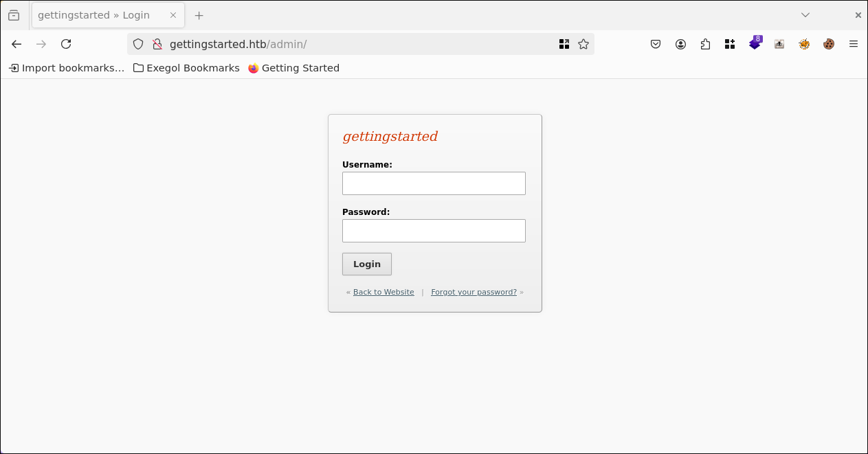Image resolution: width=868 pixels, height=454 pixels.
Task: Reload the current page
Action: coord(66,44)
